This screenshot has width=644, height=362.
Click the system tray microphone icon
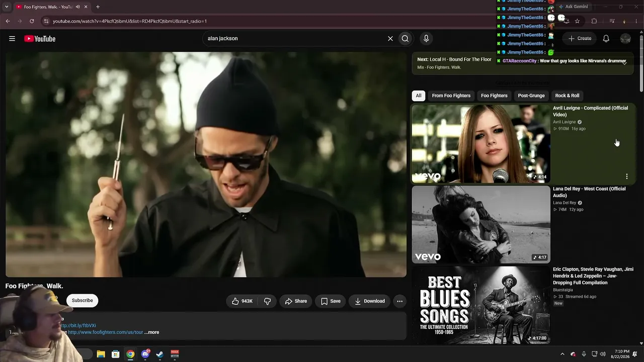584,354
